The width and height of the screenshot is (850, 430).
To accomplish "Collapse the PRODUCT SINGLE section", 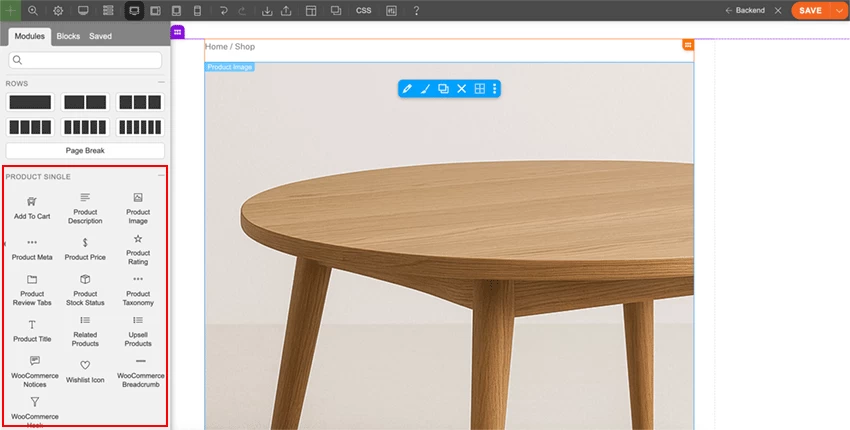I will tap(161, 176).
